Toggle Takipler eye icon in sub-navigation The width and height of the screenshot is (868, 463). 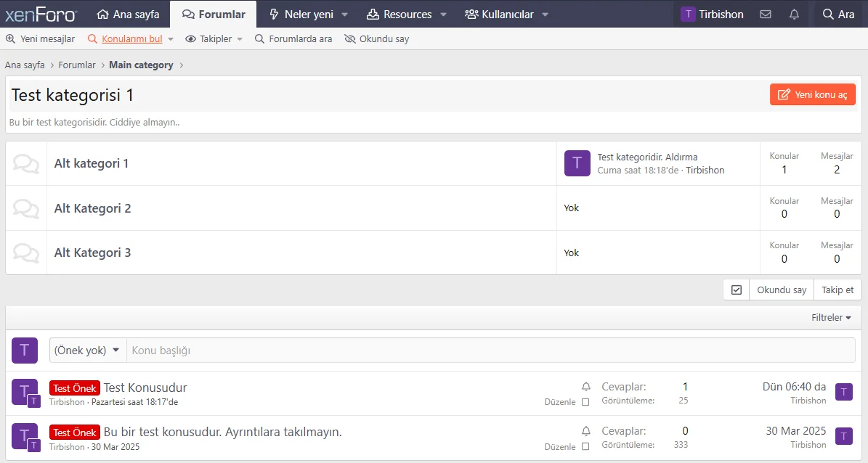pyautogui.click(x=191, y=39)
